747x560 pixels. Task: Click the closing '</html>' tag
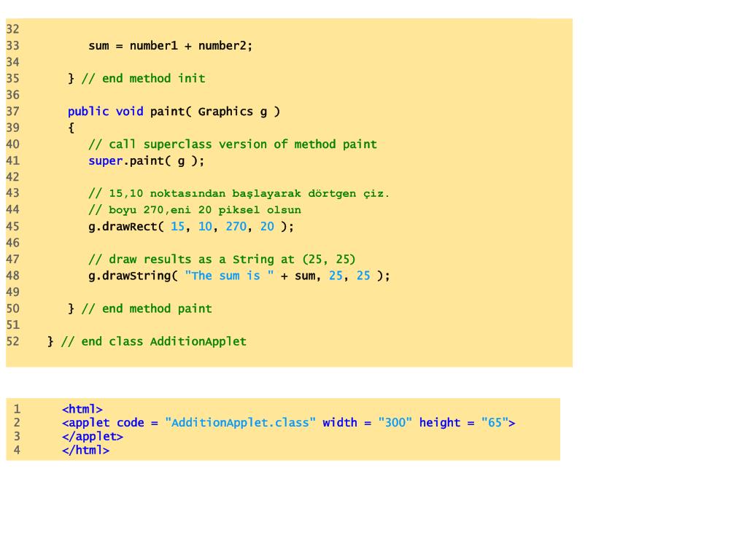(86, 451)
